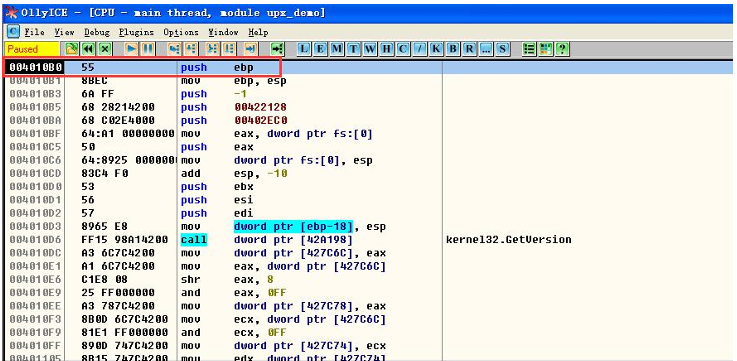Click hex bytes 81E1 FF000000
The width and height of the screenshot is (737, 361).
125,332
